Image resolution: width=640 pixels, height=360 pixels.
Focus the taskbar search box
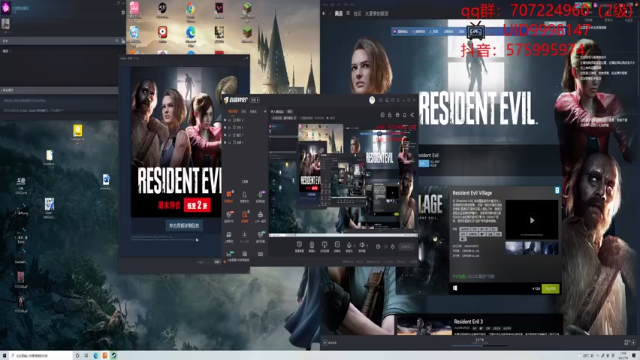click(x=41, y=356)
